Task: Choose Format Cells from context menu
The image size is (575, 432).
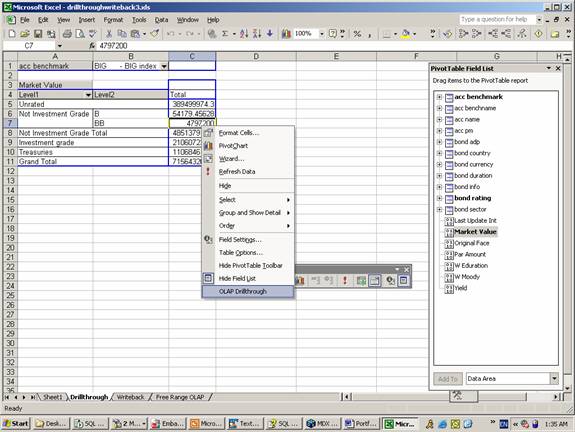Action: pyautogui.click(x=248, y=133)
